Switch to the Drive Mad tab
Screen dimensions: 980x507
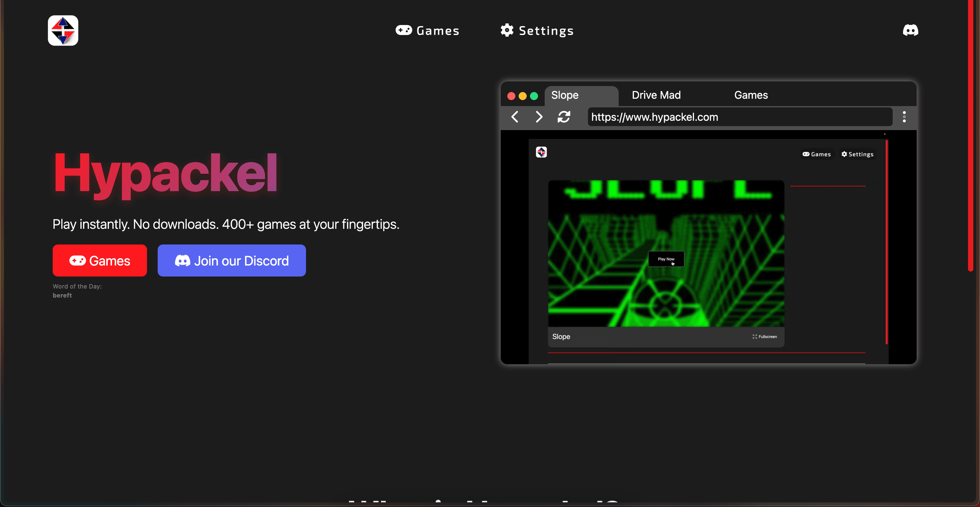pyautogui.click(x=656, y=95)
